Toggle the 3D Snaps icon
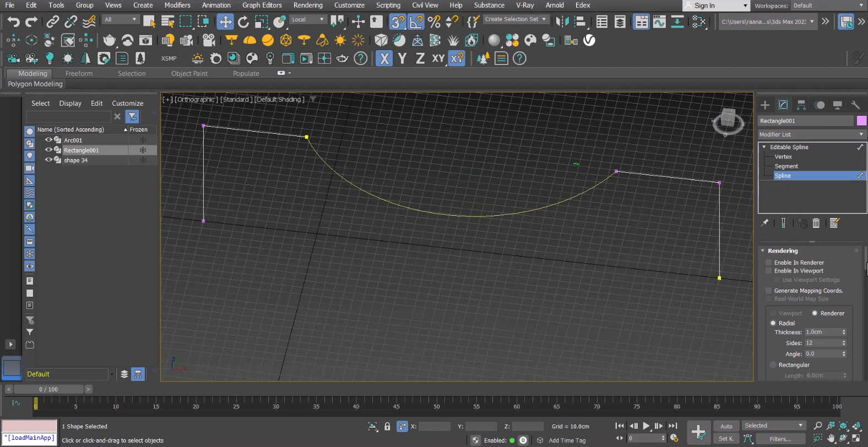Screen dimensions: 868x447 point(398,21)
